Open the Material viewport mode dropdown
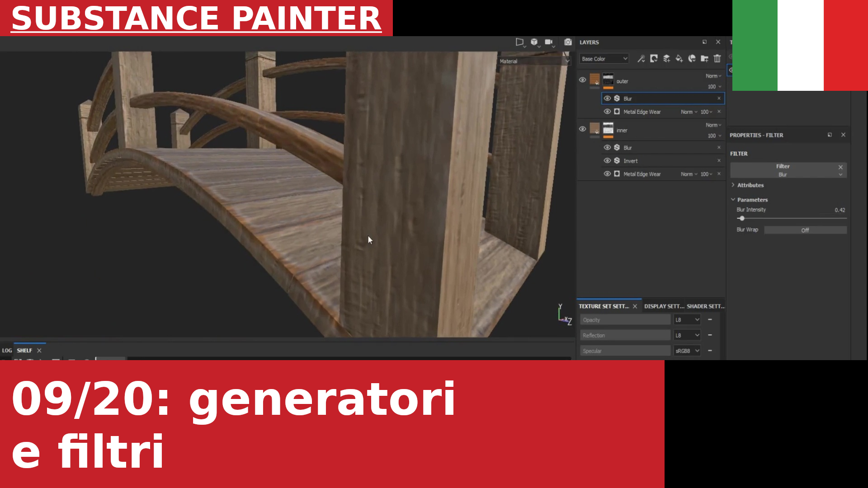The image size is (868, 488). click(x=534, y=61)
